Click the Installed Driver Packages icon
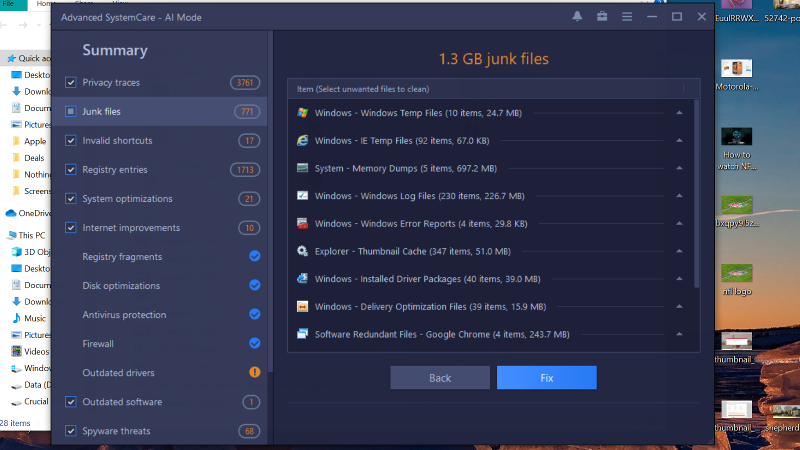800x450 pixels. click(x=303, y=279)
